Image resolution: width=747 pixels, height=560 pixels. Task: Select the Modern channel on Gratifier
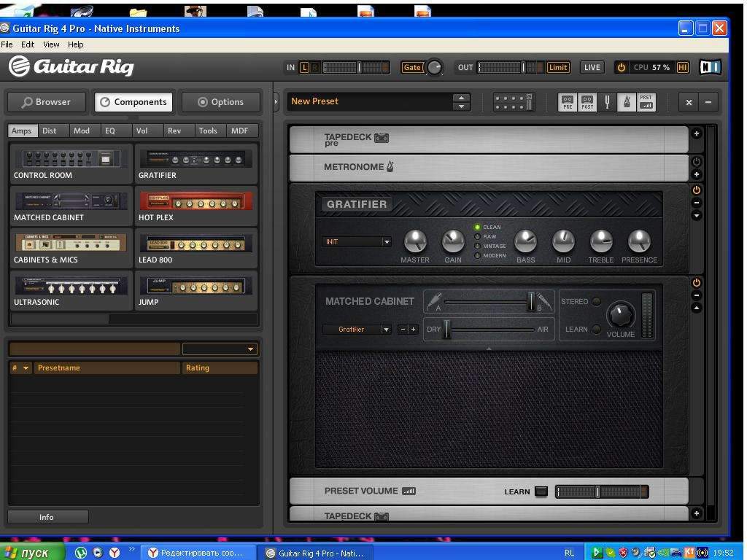478,256
